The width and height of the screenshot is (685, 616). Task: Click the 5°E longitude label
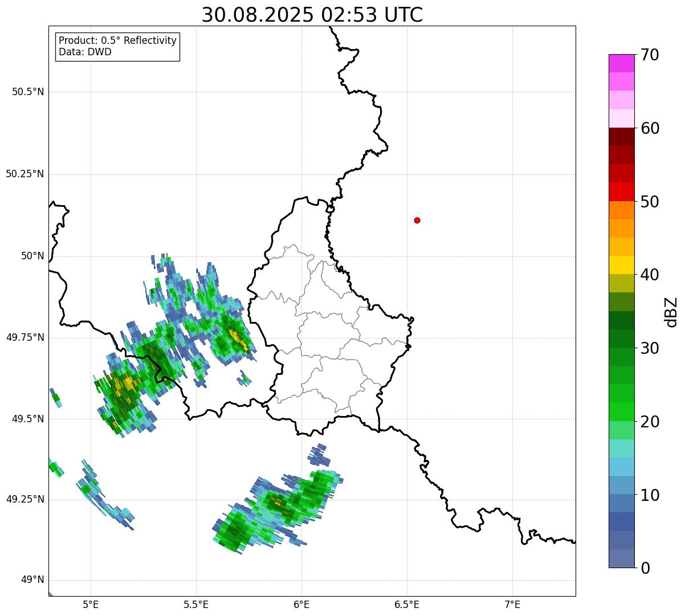tap(91, 604)
